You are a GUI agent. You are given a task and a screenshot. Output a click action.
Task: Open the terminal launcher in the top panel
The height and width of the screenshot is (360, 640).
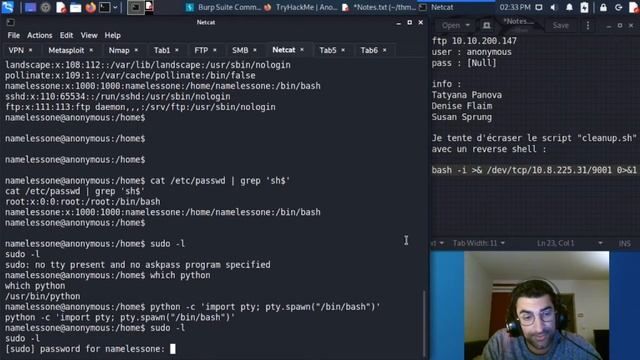[x=104, y=7]
